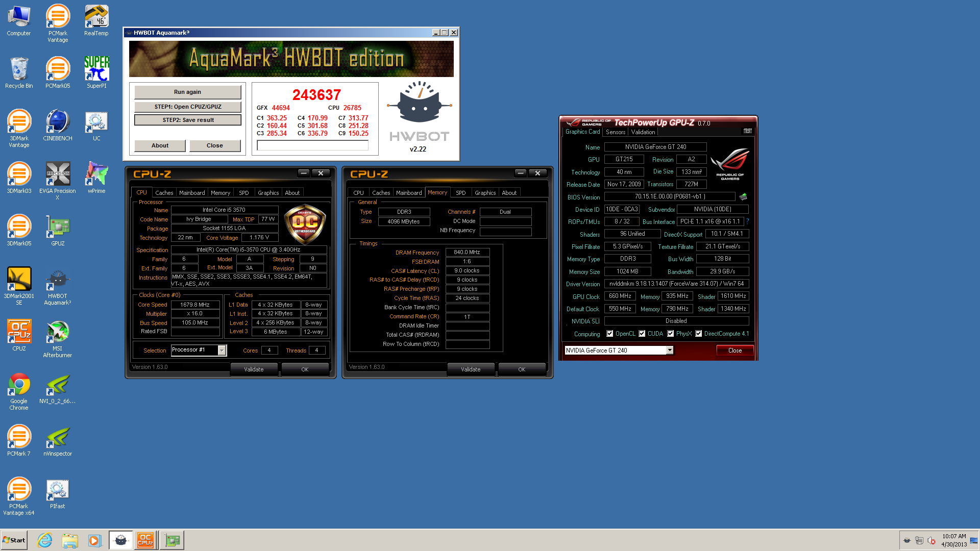Viewport: 980px width, 551px height.
Task: Click volume icon in system tray
Action: (931, 541)
